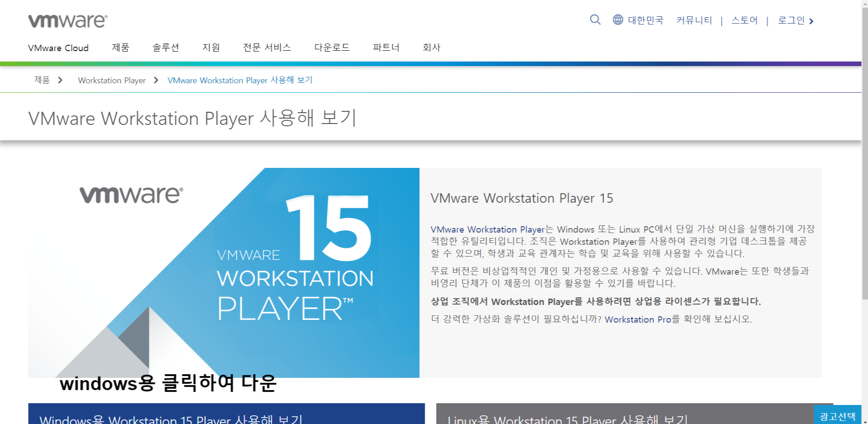Select 'VMware Workstation Player 15' heading text

(522, 198)
